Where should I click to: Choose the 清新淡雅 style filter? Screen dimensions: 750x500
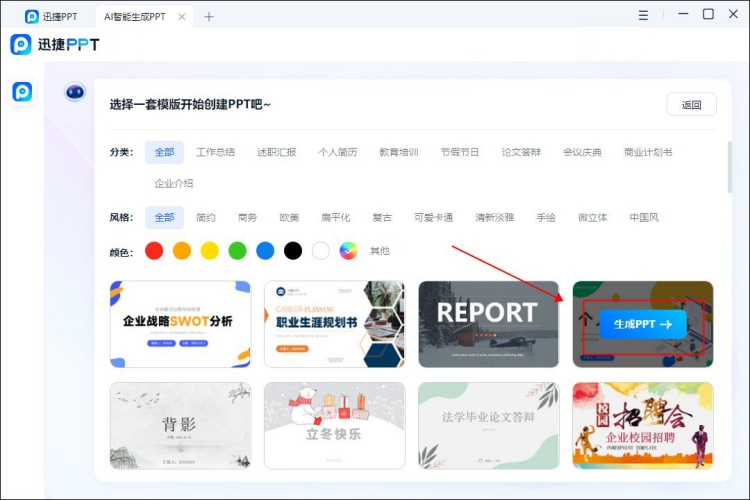click(495, 218)
